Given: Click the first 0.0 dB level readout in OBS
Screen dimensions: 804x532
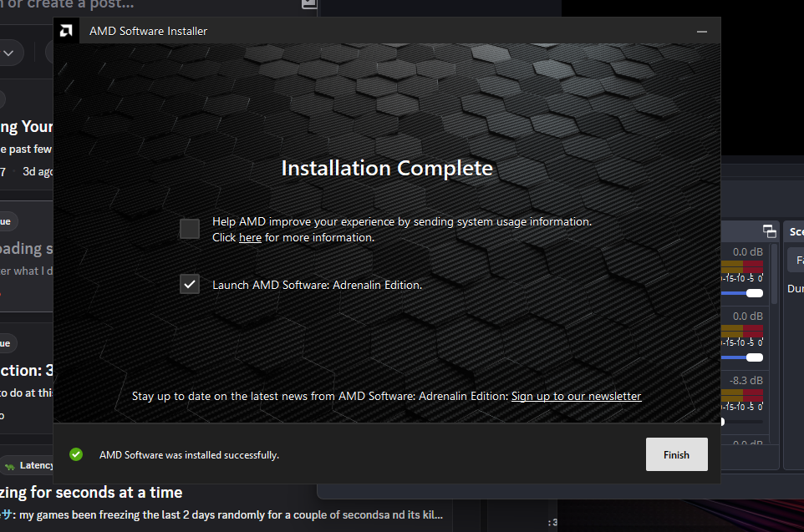Looking at the screenshot, I should click(748, 251).
